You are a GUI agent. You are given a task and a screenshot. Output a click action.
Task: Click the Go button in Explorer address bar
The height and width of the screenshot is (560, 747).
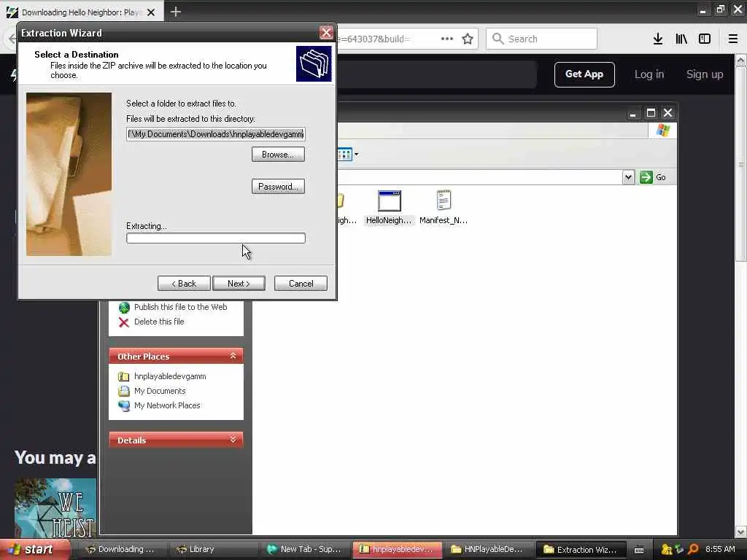[x=653, y=177]
